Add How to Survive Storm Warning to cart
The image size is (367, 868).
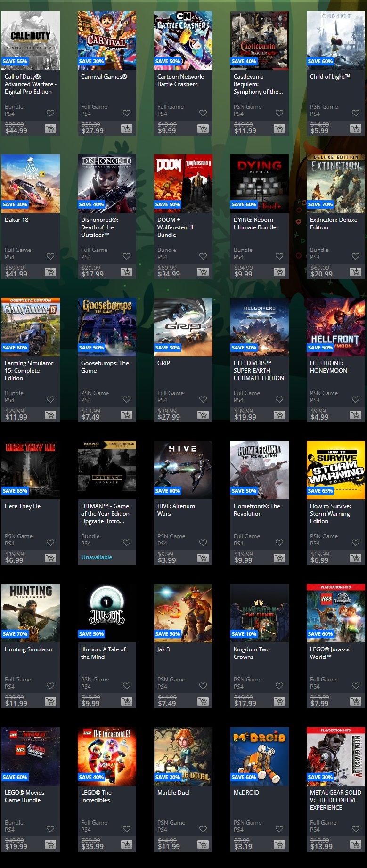tap(355, 558)
